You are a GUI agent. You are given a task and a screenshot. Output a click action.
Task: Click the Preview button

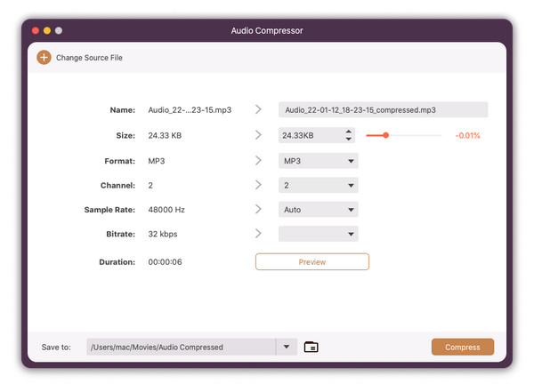tap(312, 262)
